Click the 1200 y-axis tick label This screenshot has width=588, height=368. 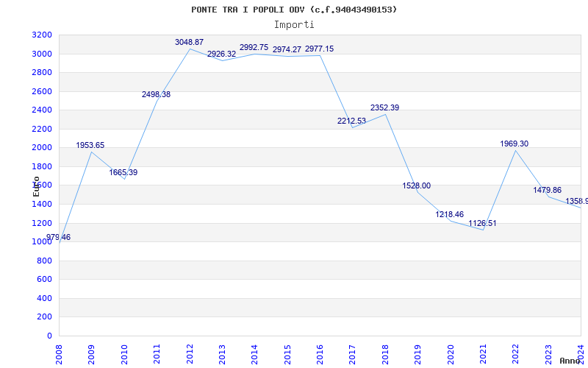tap(42, 224)
